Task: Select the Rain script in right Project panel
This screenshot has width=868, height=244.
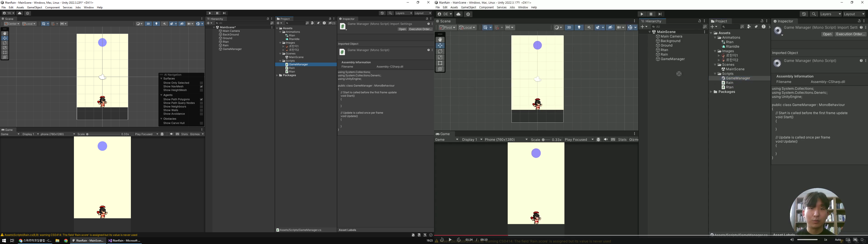Action: (729, 82)
